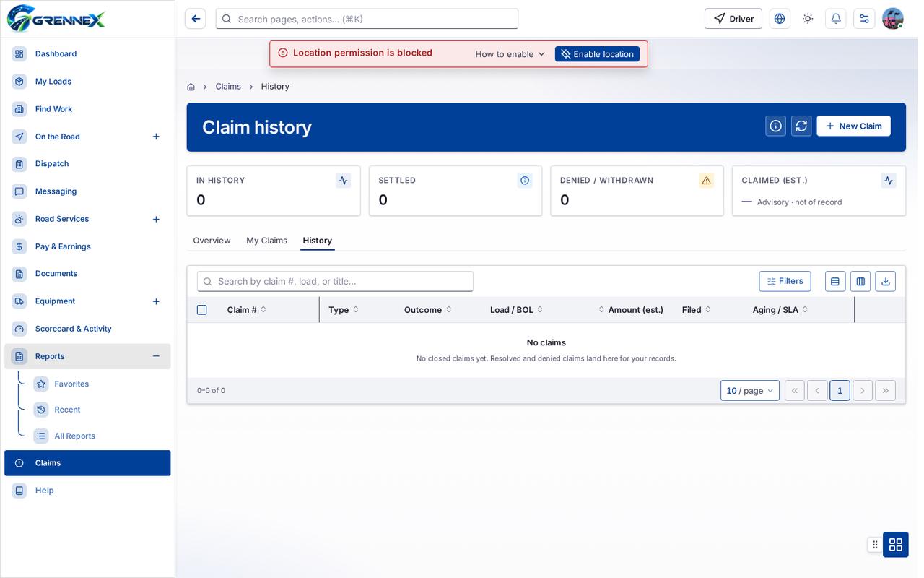Click the Enable location button
Image resolution: width=924 pixels, height=578 pixels.
point(597,54)
